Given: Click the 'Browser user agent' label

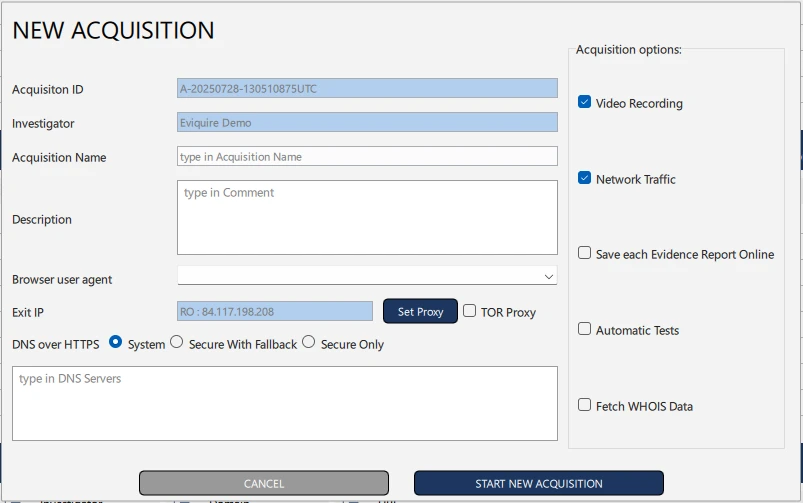Looking at the screenshot, I should tap(62, 280).
